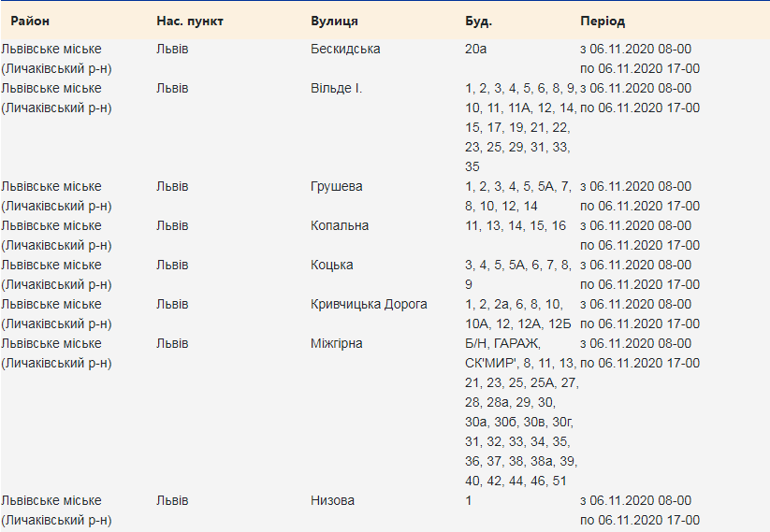Select the "Вулиця" column header
The width and height of the screenshot is (770, 532).
334,21
